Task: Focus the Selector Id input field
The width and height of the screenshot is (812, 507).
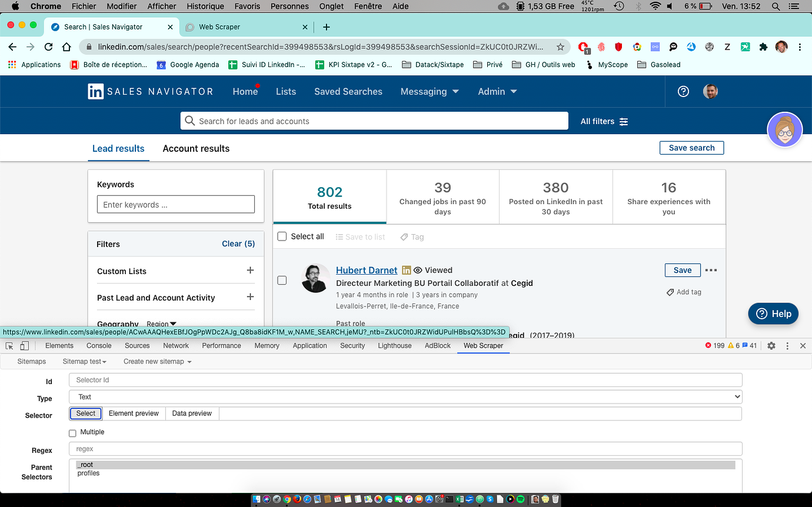Action: coord(405,380)
